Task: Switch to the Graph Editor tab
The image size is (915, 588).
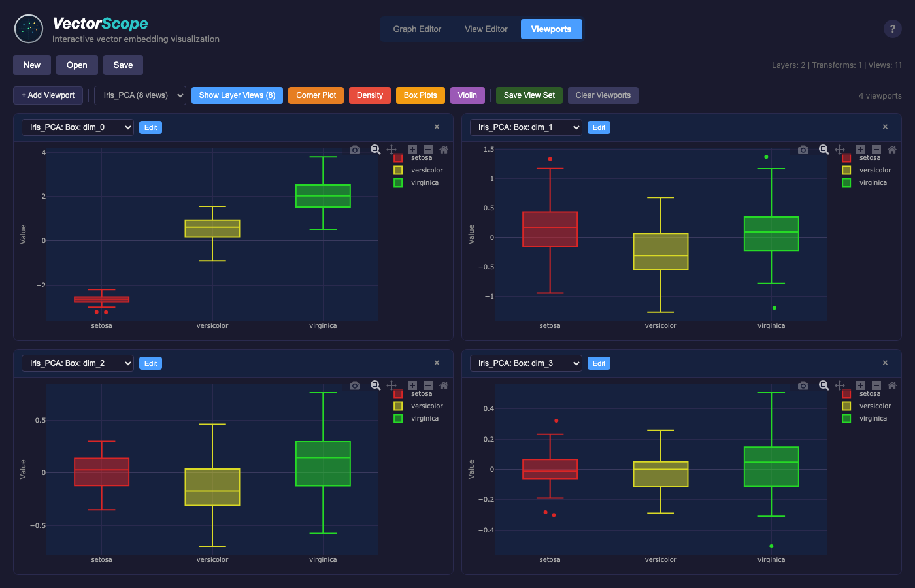Action: [417, 29]
